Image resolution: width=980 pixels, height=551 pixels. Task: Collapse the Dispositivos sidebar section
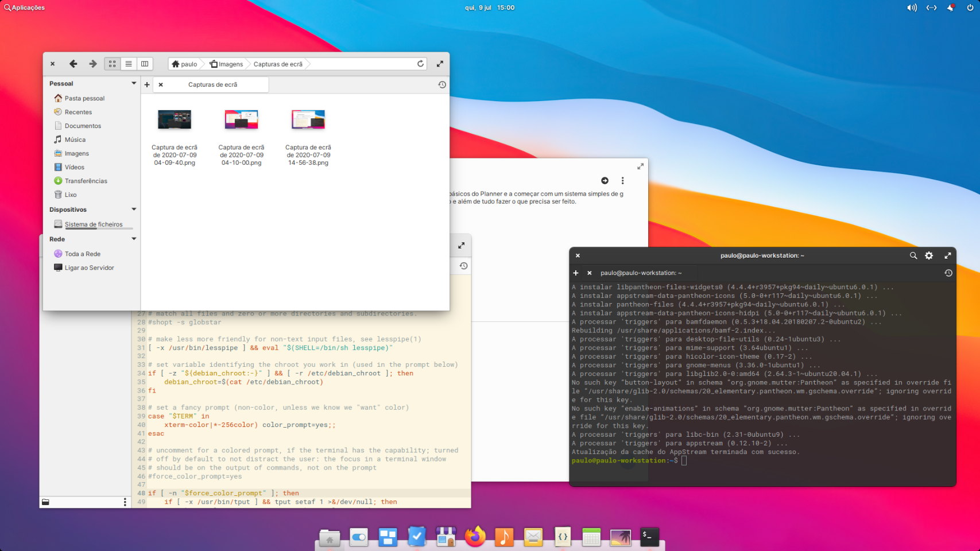[134, 209]
